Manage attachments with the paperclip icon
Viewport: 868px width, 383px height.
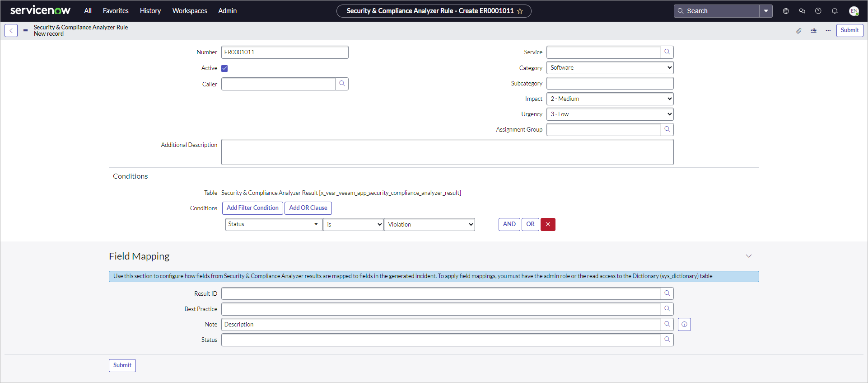click(799, 31)
